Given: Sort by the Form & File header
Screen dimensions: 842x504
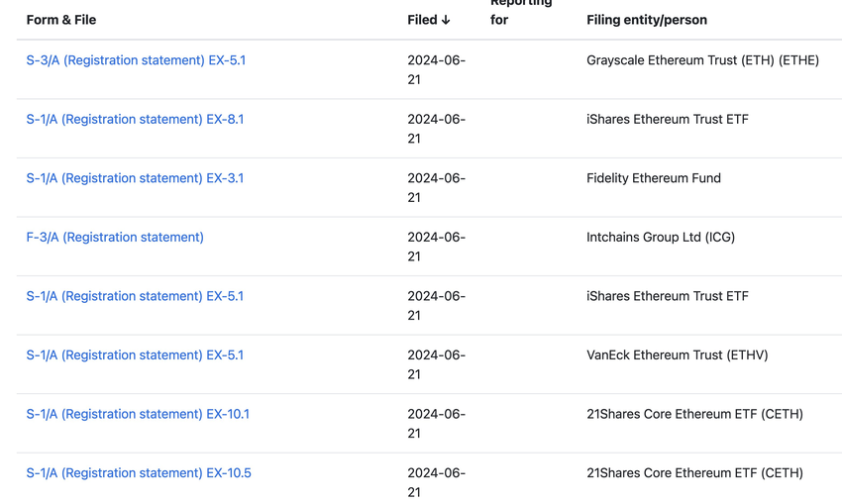Looking at the screenshot, I should (61, 20).
